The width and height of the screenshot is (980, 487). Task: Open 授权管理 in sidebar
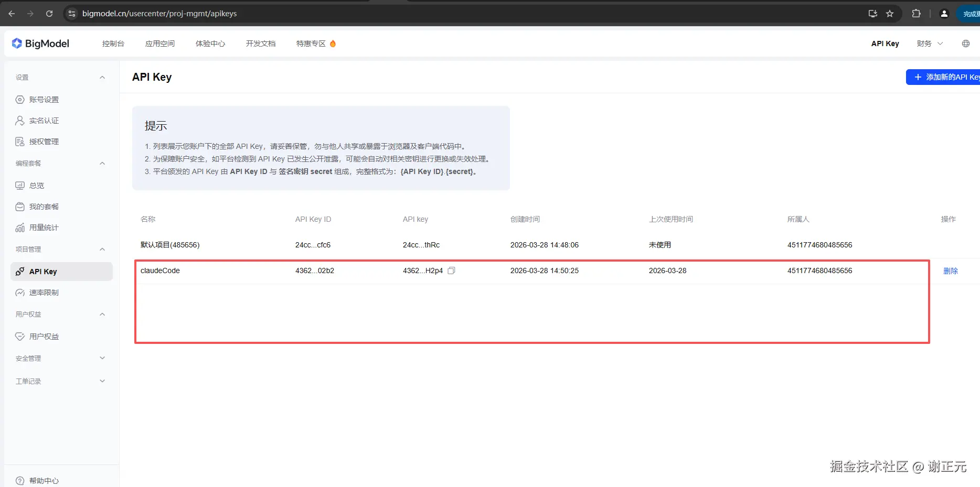(44, 142)
